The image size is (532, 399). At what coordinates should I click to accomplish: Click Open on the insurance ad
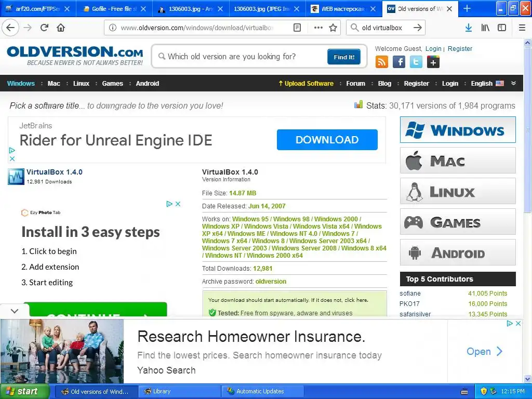[484, 351]
